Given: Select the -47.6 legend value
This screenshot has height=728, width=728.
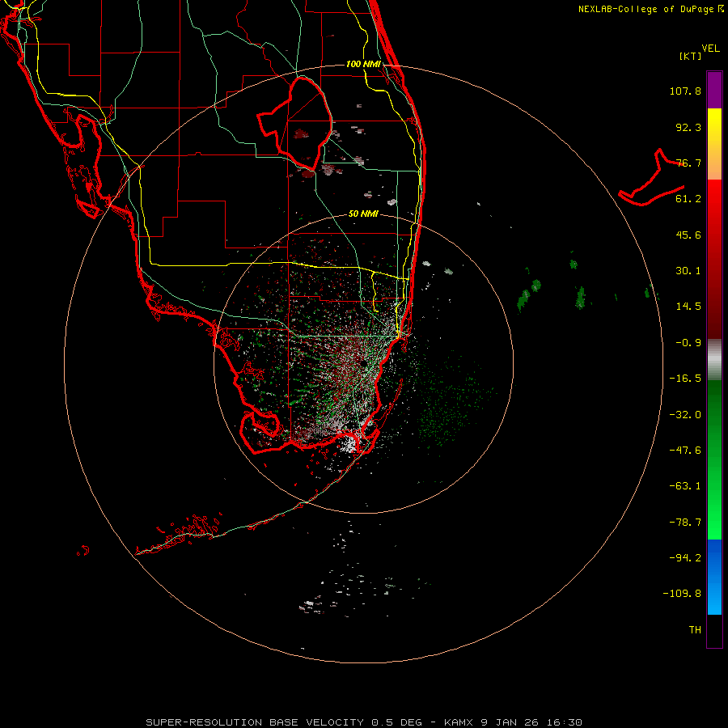Looking at the screenshot, I should [685, 451].
